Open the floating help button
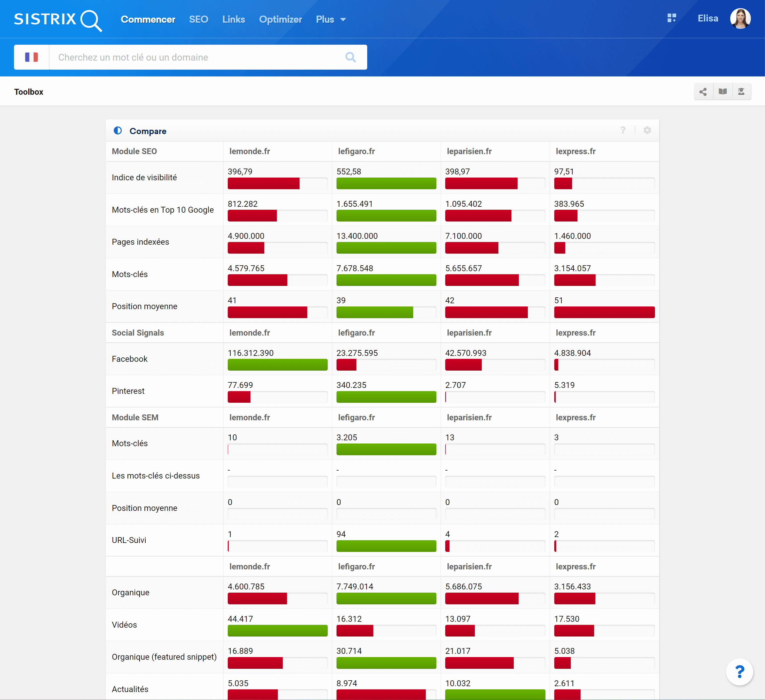Viewport: 765px width, 700px height. coord(740,672)
